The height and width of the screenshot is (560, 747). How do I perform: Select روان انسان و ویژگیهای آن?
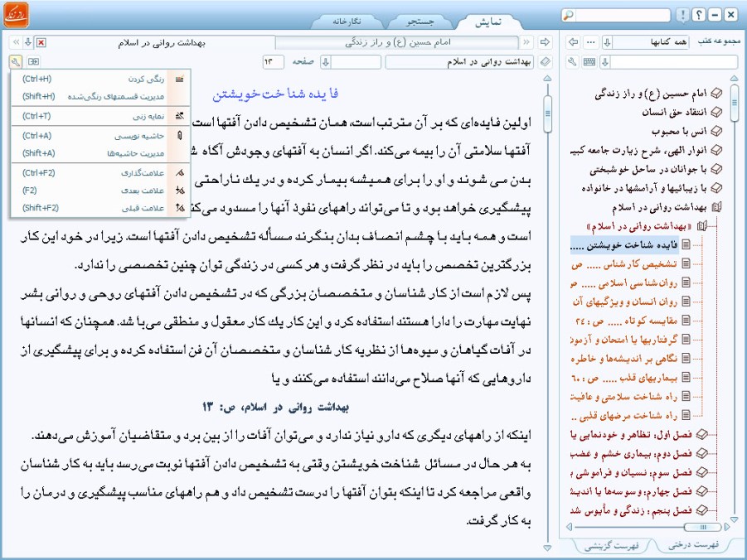(x=624, y=302)
